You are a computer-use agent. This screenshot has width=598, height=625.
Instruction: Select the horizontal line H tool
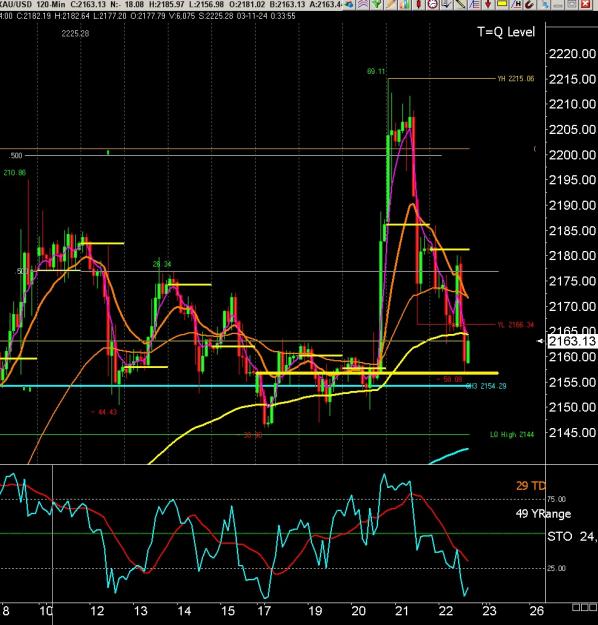[x=516, y=4]
